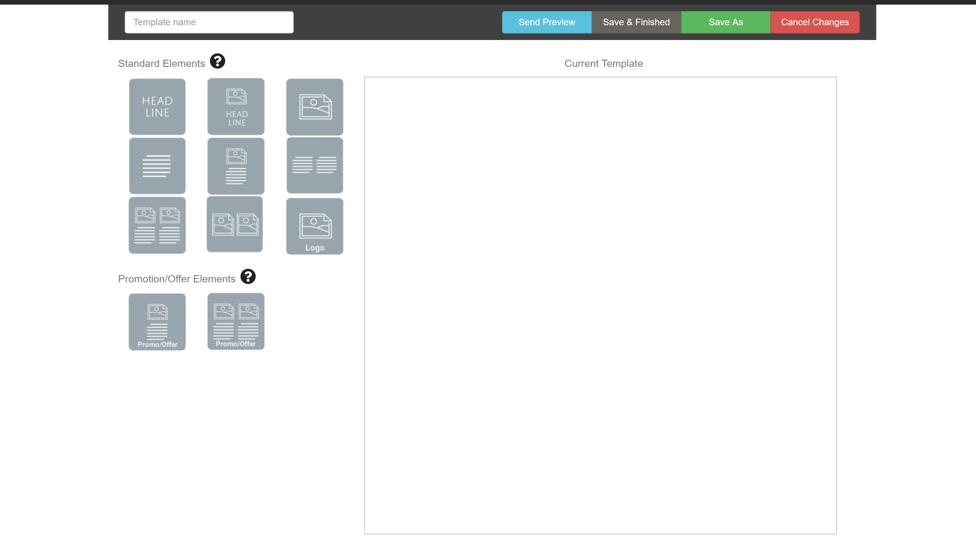Open help for Promotion/Offer Elements

coord(248,276)
